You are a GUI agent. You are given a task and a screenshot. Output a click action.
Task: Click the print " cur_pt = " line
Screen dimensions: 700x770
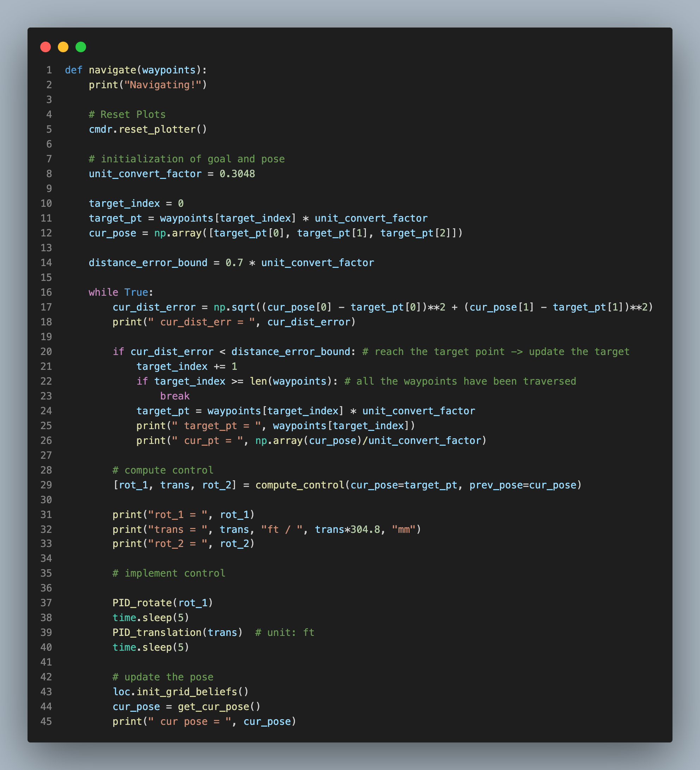tap(312, 441)
